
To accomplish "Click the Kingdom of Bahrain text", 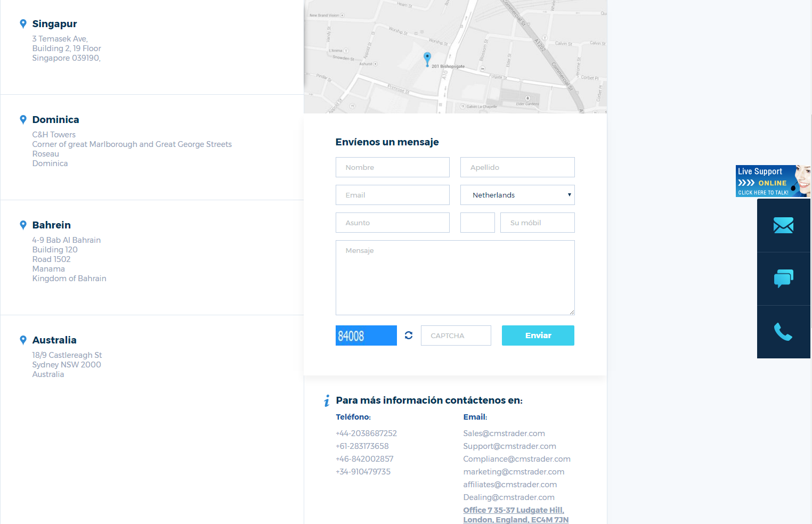I will (x=69, y=279).
